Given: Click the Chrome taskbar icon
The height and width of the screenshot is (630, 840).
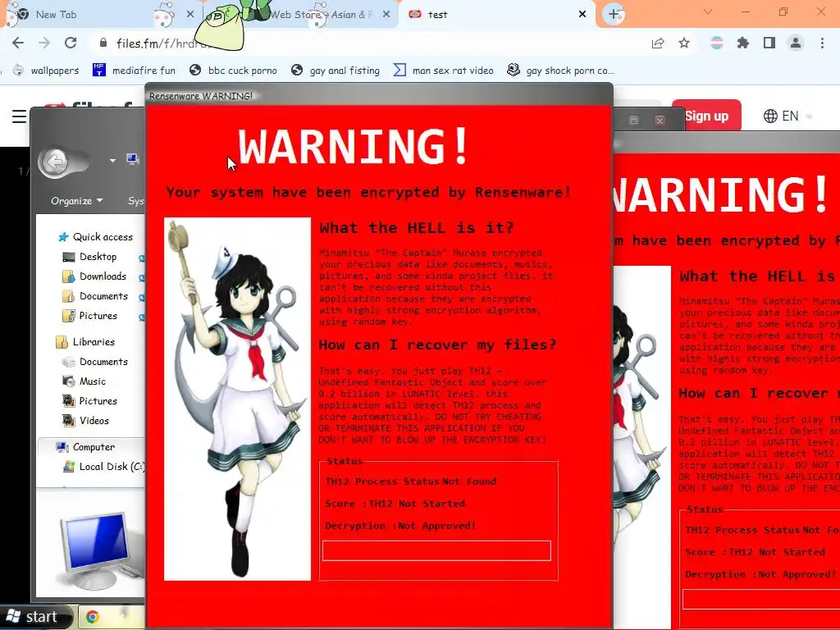Looking at the screenshot, I should coord(93,618).
